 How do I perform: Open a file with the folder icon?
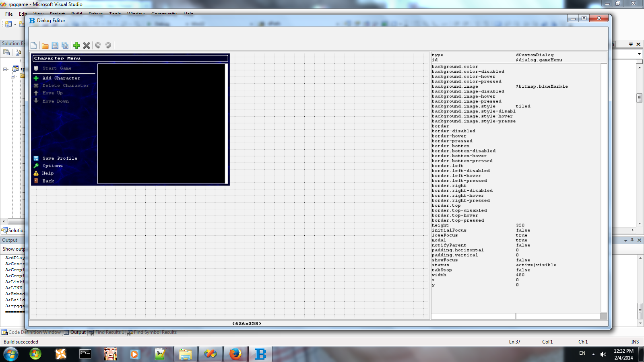point(45,46)
